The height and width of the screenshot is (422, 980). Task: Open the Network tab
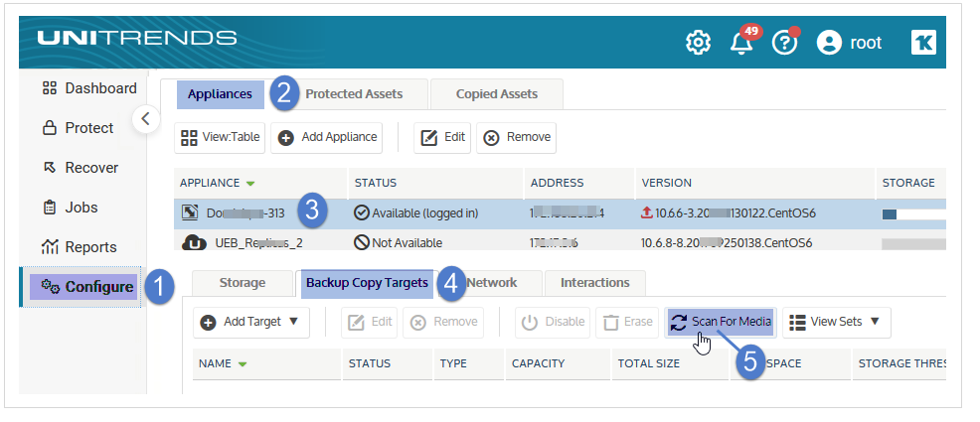[x=492, y=283]
